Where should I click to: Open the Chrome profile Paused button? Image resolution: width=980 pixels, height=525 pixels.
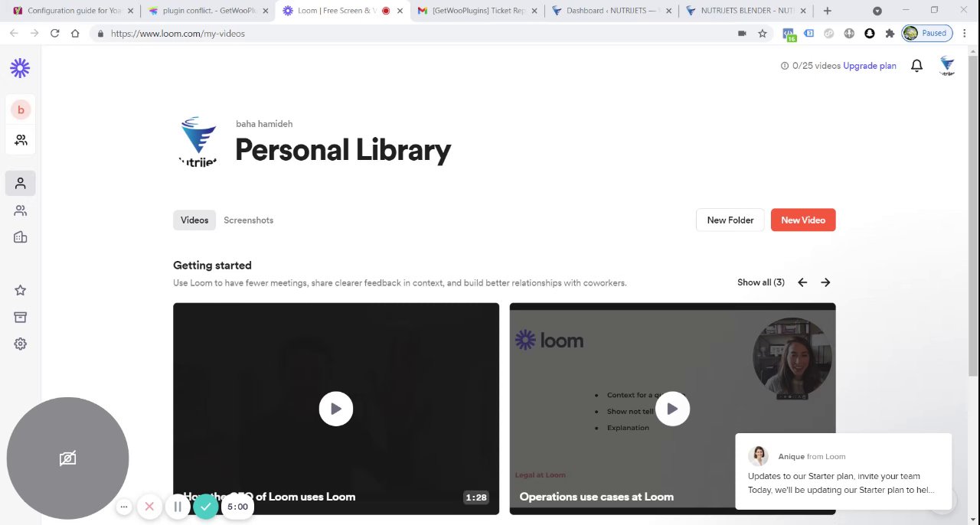tap(926, 33)
